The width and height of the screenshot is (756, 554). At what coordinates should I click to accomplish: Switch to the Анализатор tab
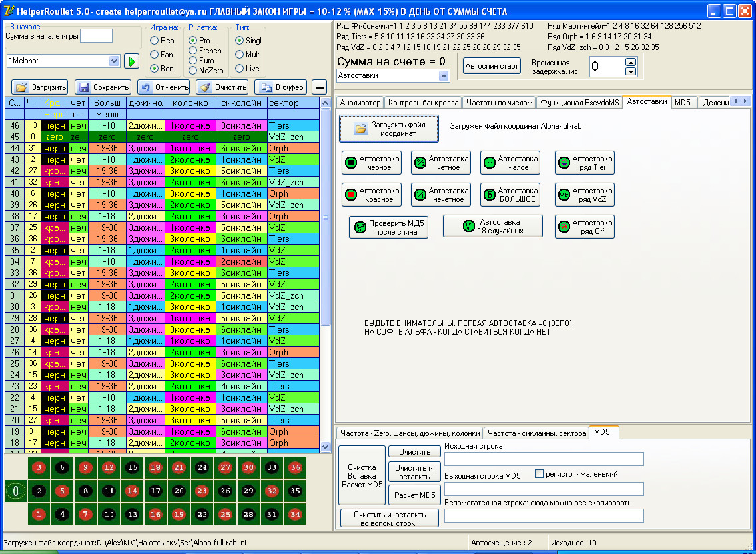click(360, 103)
